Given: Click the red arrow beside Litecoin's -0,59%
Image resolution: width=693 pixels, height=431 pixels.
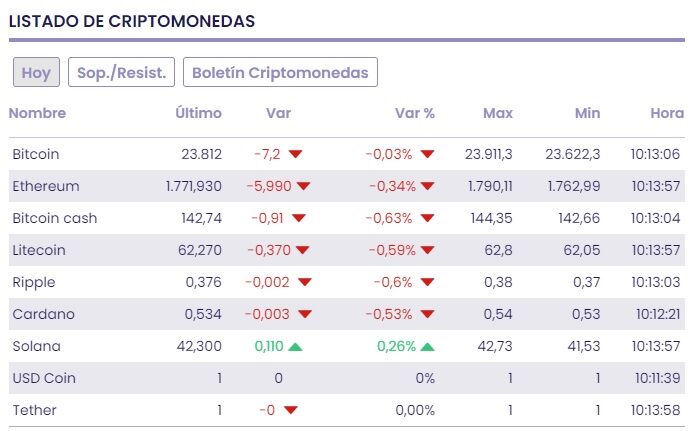Looking at the screenshot, I should coord(427,251).
